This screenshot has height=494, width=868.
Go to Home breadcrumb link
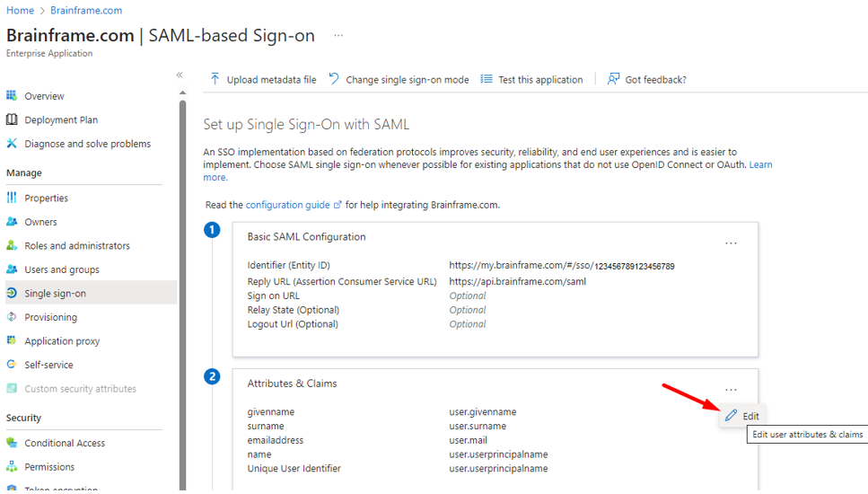coord(20,10)
